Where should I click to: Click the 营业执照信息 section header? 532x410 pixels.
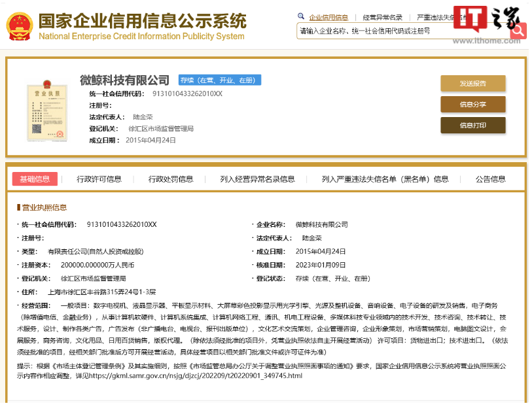click(44, 207)
